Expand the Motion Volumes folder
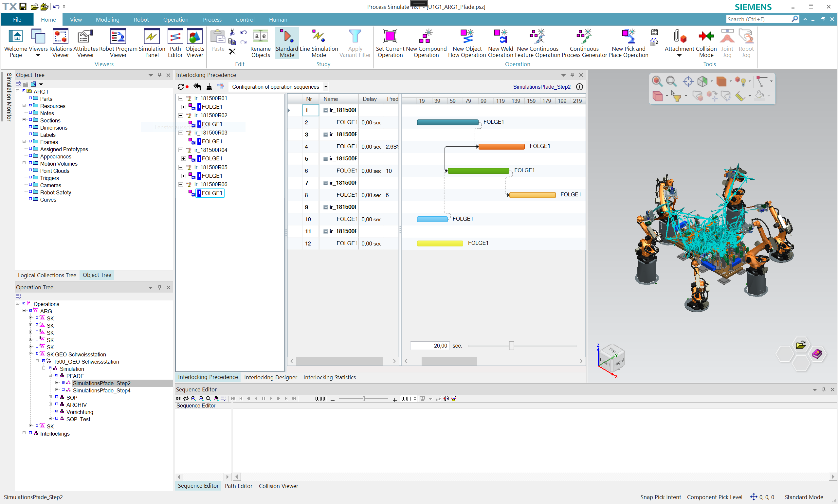This screenshot has height=504, width=838. 24,163
